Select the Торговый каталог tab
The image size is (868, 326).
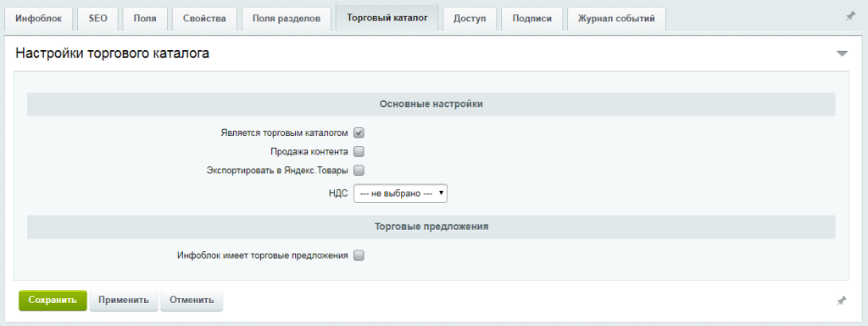click(x=387, y=18)
